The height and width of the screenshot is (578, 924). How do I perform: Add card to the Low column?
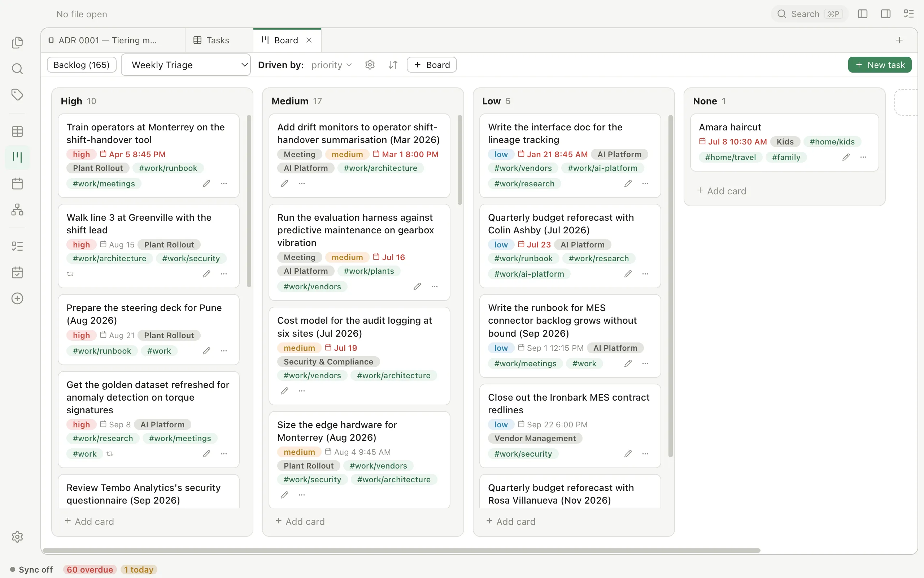pos(511,521)
